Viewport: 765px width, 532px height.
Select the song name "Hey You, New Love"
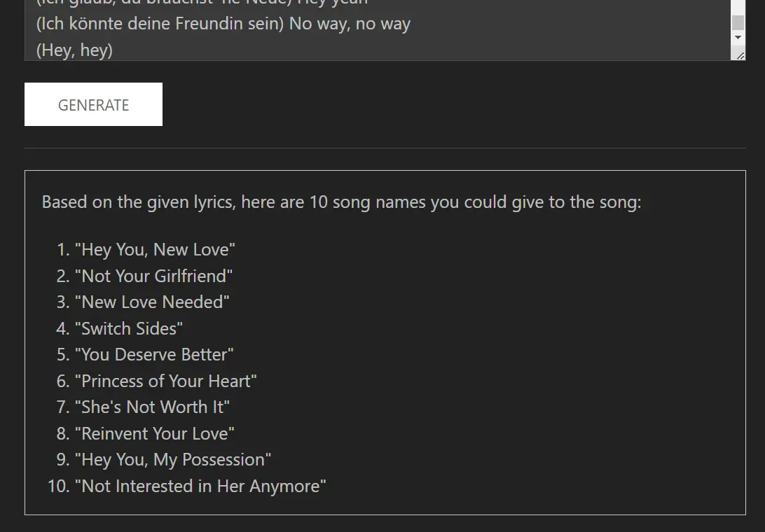tap(155, 249)
